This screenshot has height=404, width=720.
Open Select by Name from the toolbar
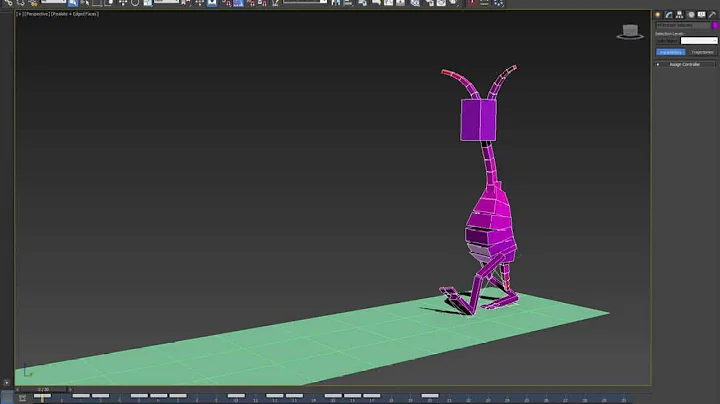[84, 3]
